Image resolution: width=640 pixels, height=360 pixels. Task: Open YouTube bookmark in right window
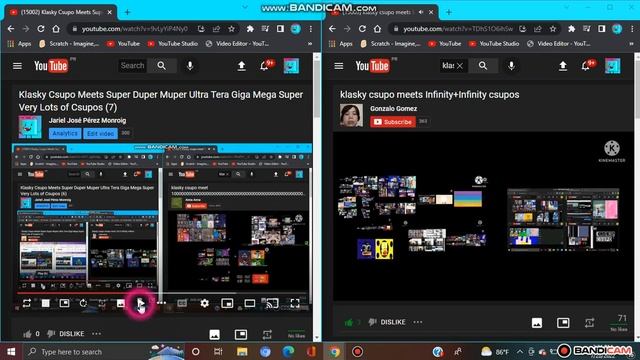click(444, 44)
